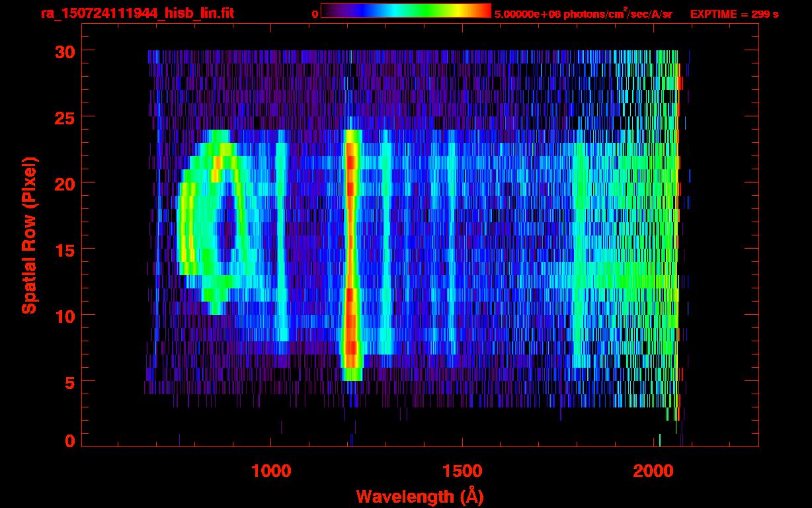Click the x-axis tick label 2000
The image size is (812, 508).
[653, 470]
